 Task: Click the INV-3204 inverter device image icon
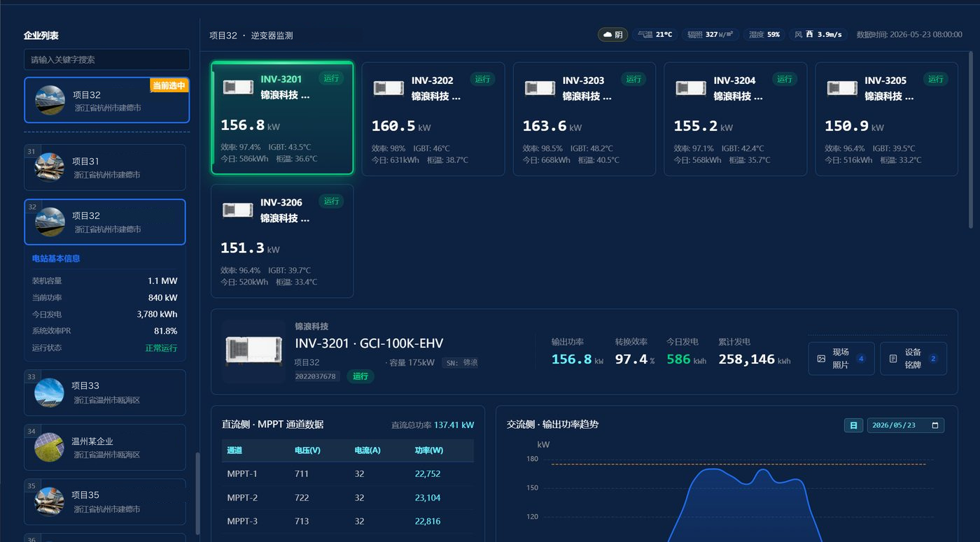pyautogui.click(x=691, y=88)
